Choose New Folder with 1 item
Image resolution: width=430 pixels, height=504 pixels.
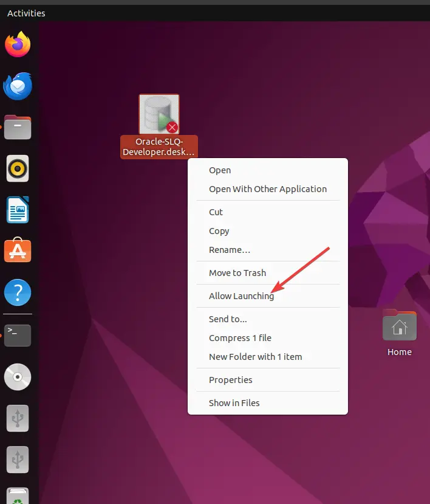pyautogui.click(x=268, y=357)
